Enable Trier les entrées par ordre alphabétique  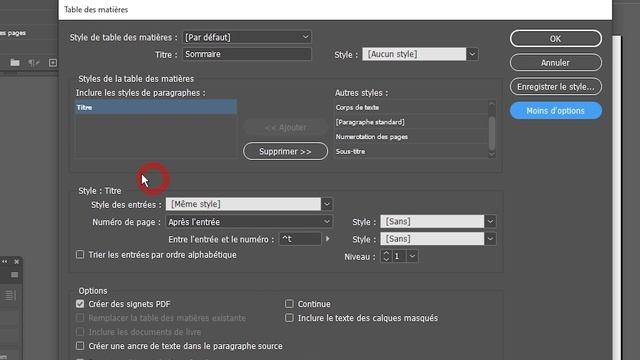[80, 255]
